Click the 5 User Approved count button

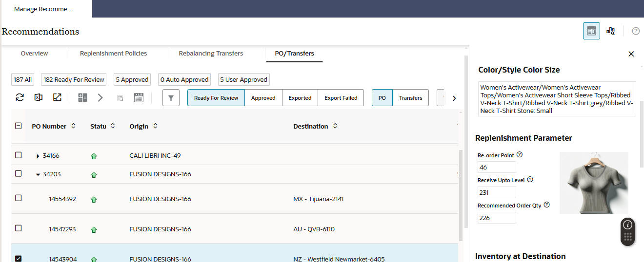(x=244, y=79)
